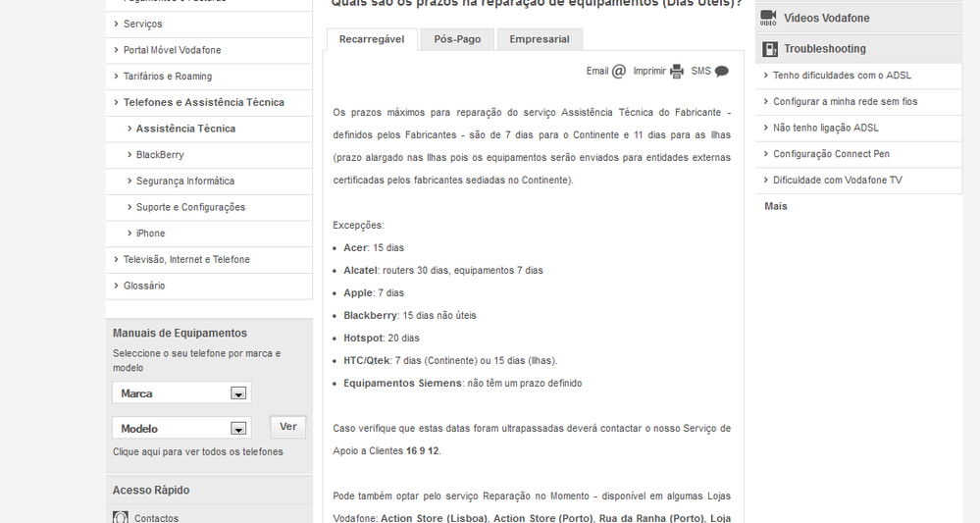Click the support number '16 9 12'
Image resolution: width=980 pixels, height=523 pixels.
pos(423,451)
